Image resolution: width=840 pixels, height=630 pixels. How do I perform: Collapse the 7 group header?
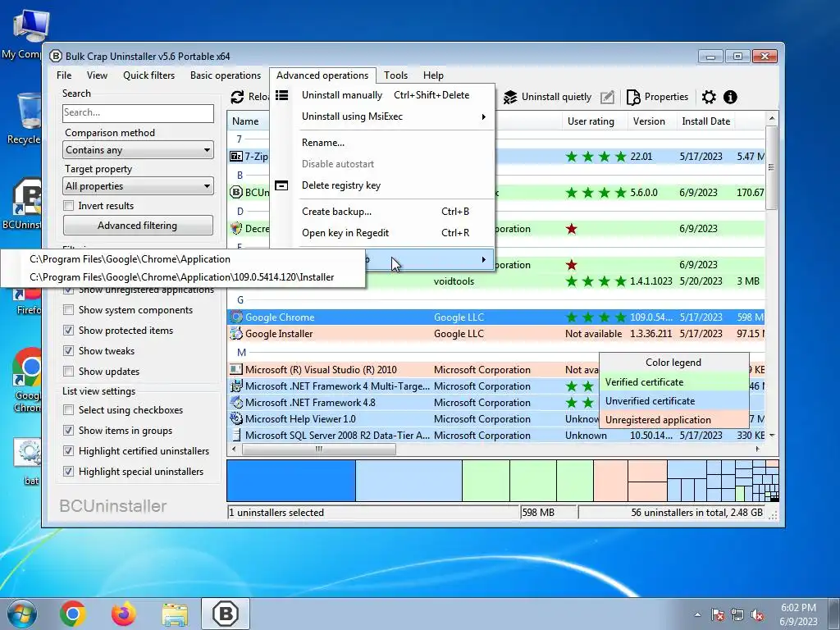tap(240, 139)
